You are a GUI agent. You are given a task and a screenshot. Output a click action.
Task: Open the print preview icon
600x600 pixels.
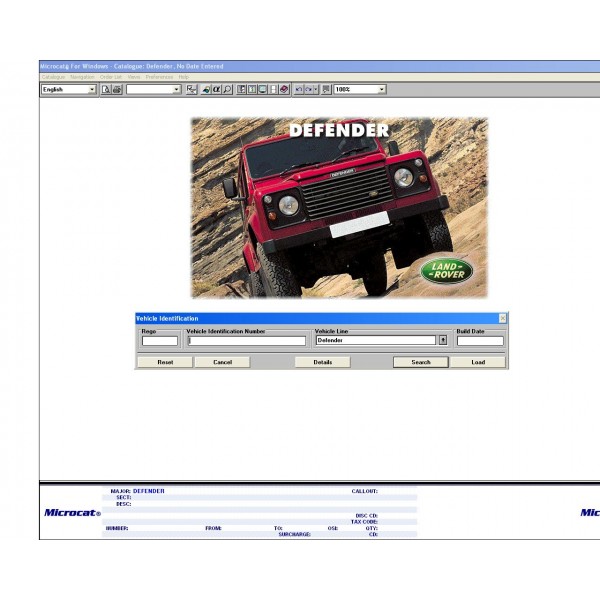tap(106, 90)
